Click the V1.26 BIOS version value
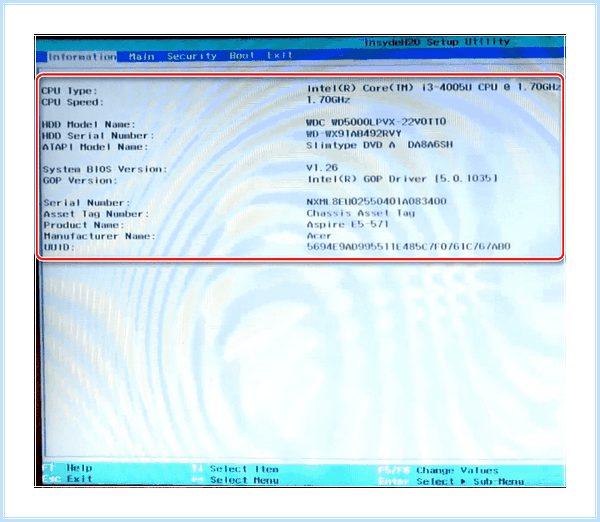 click(x=322, y=168)
